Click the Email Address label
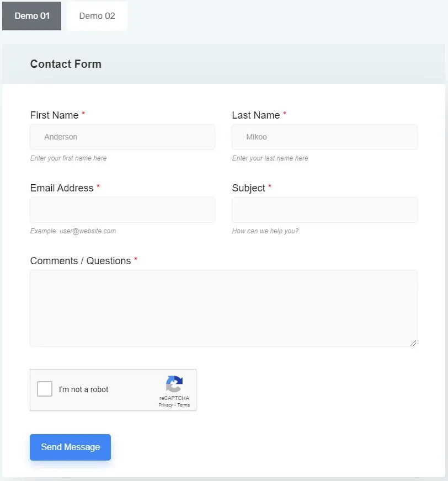This screenshot has height=481, width=448. click(x=61, y=188)
